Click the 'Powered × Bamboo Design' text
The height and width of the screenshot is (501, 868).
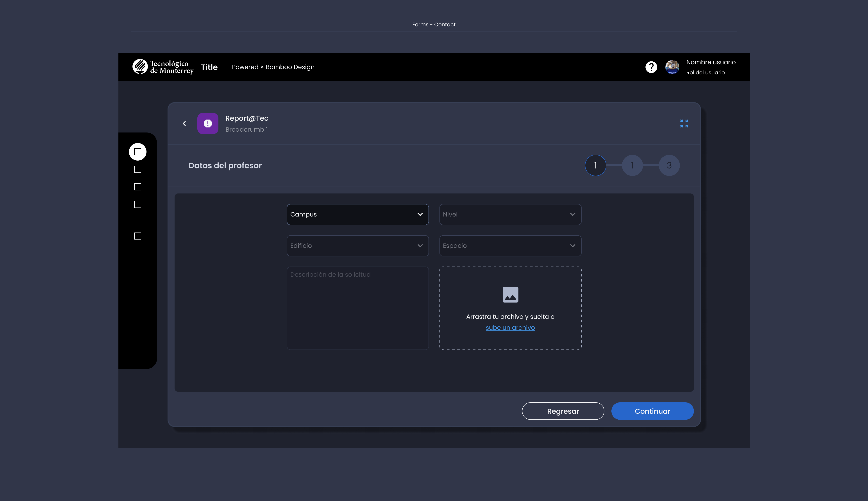point(273,67)
